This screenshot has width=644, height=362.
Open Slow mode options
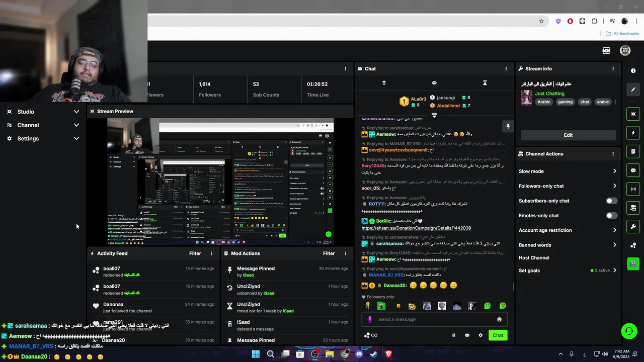(x=568, y=171)
